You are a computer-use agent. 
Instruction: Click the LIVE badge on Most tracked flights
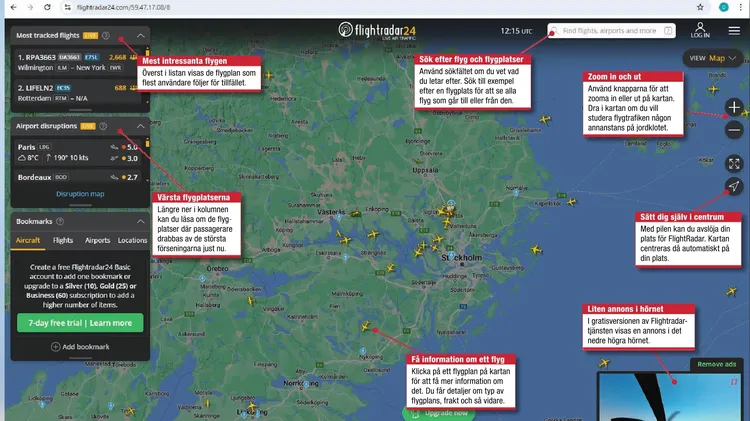[90, 35]
